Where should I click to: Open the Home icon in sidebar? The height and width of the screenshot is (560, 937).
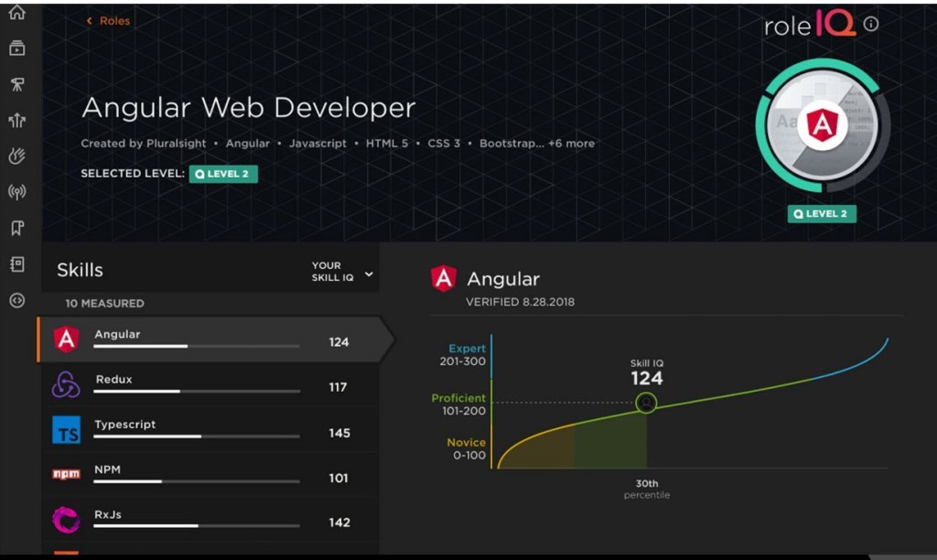[x=16, y=13]
